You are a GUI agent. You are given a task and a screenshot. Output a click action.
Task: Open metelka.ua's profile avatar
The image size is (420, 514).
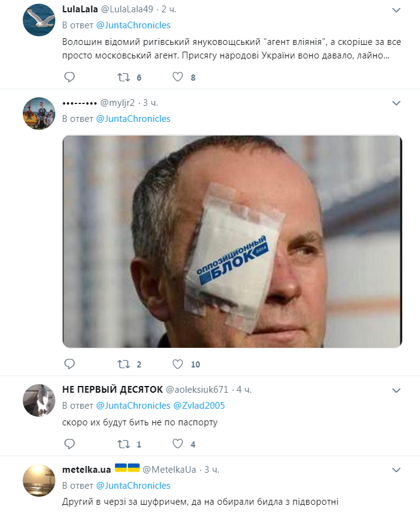pyautogui.click(x=39, y=480)
